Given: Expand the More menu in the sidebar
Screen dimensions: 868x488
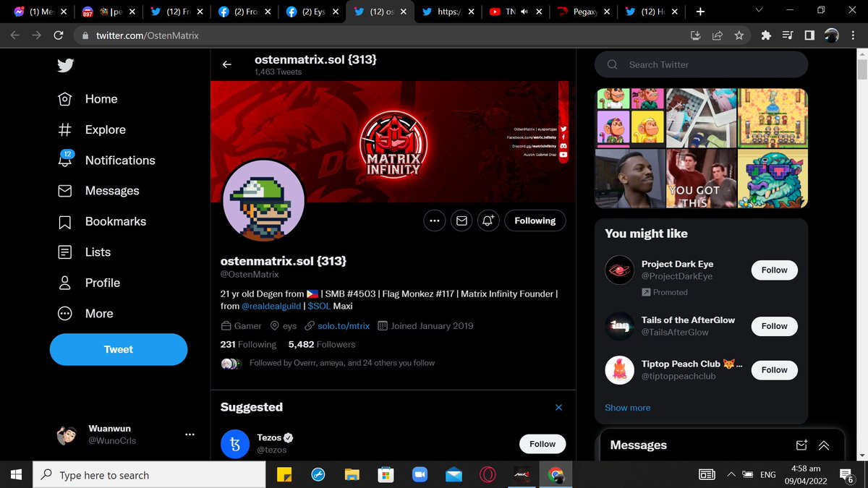Looking at the screenshot, I should pyautogui.click(x=85, y=314).
